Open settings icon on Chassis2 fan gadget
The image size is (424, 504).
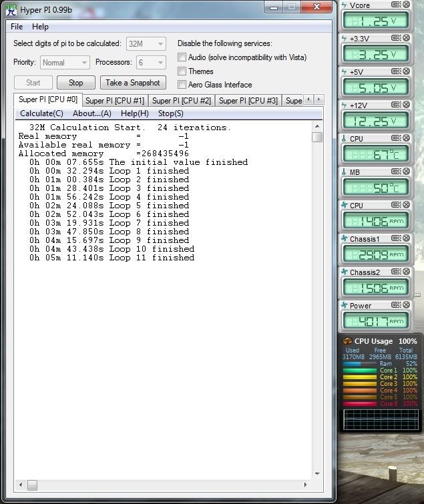pos(396,272)
